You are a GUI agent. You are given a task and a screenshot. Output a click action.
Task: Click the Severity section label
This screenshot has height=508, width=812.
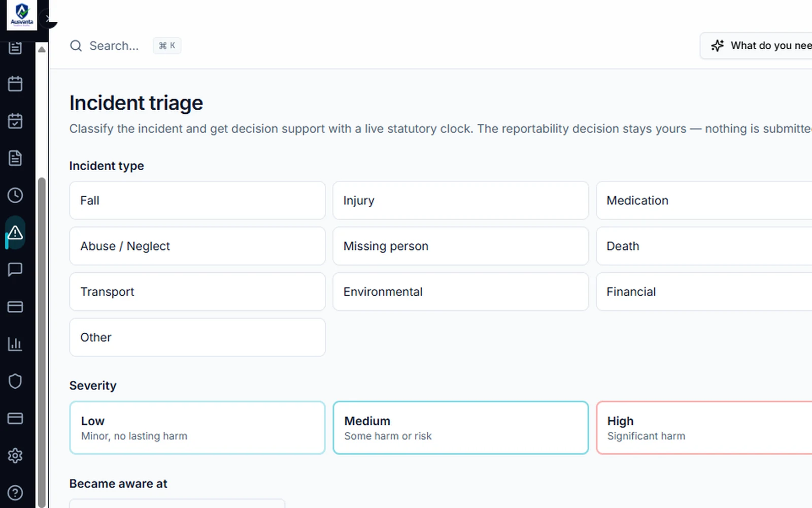coord(93,386)
